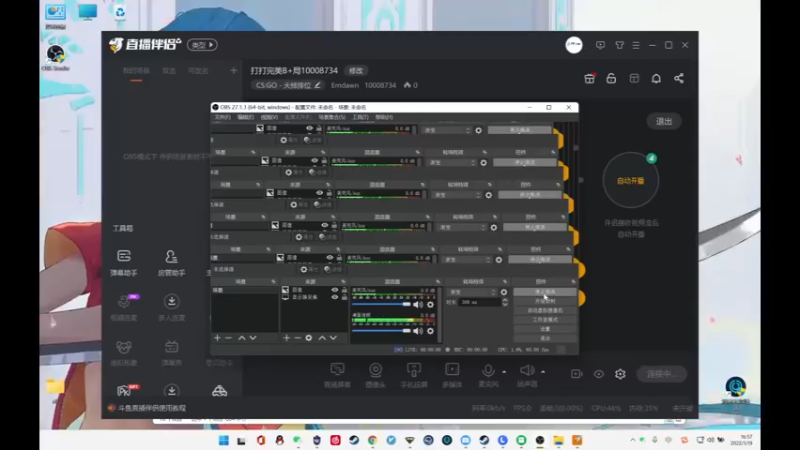The width and height of the screenshot is (800, 450).
Task: Open the message feedback icon in title bar
Action: (600, 45)
